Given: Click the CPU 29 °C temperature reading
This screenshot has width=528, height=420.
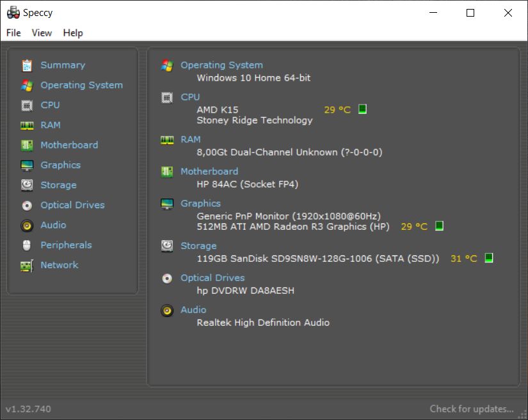Looking at the screenshot, I should click(x=337, y=109).
